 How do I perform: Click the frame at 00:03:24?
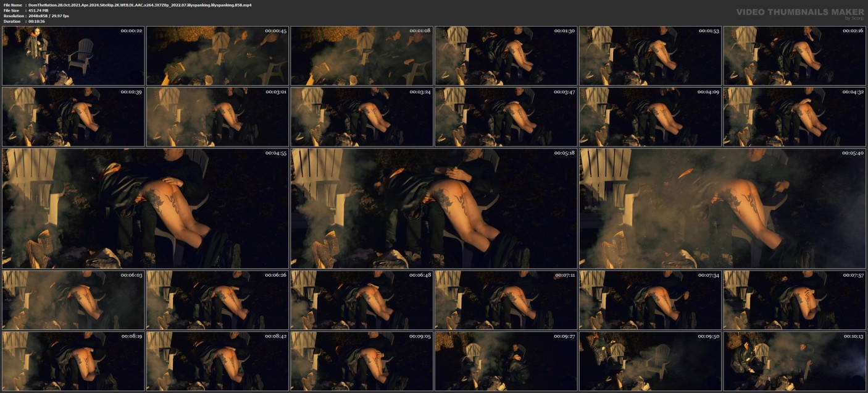tap(362, 117)
